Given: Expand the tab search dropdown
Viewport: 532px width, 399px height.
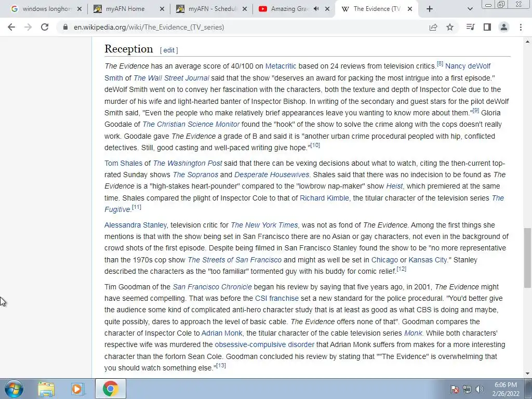Looking at the screenshot, I should click(x=470, y=9).
